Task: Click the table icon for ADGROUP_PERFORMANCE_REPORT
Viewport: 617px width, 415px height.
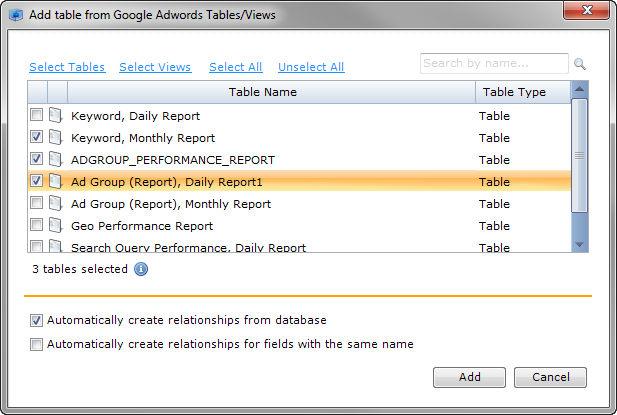Action: coord(55,159)
